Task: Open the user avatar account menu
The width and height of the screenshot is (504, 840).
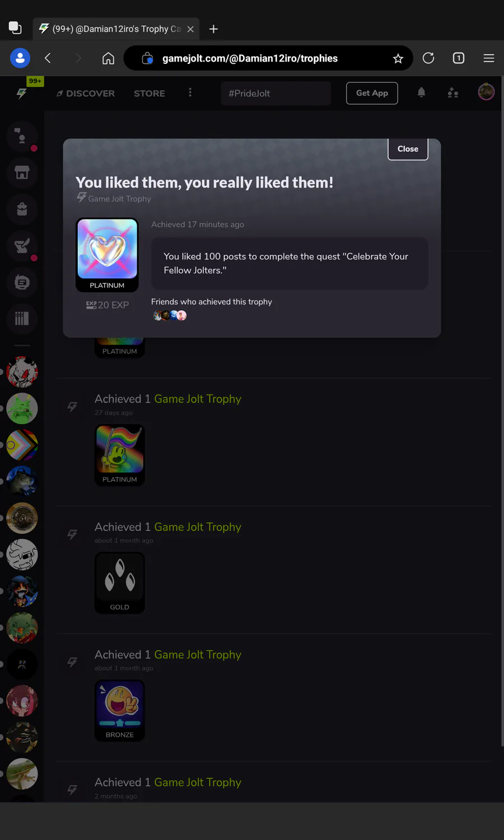Action: [x=486, y=92]
